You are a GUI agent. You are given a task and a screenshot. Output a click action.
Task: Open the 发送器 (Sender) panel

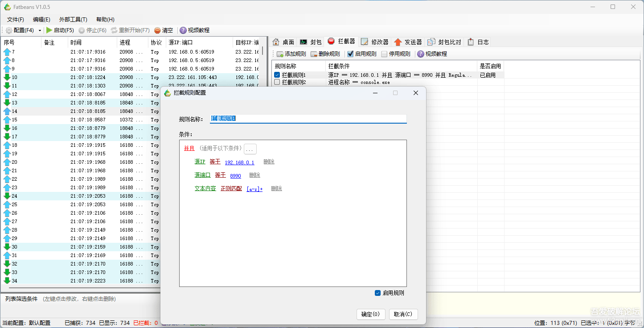click(x=408, y=41)
